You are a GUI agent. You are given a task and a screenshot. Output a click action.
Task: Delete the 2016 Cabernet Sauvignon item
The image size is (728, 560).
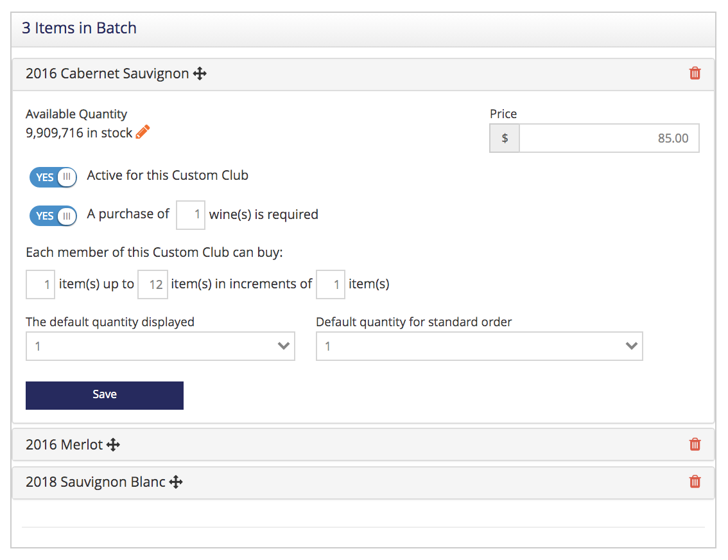click(x=695, y=73)
